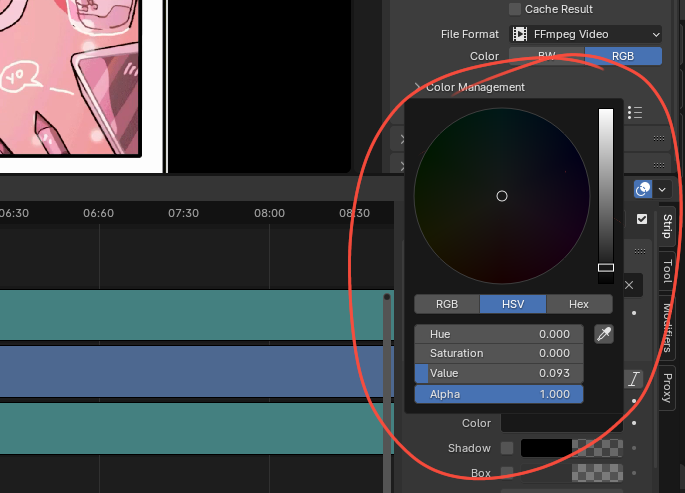Click the text Color swatch
The image size is (685, 493).
pos(562,423)
